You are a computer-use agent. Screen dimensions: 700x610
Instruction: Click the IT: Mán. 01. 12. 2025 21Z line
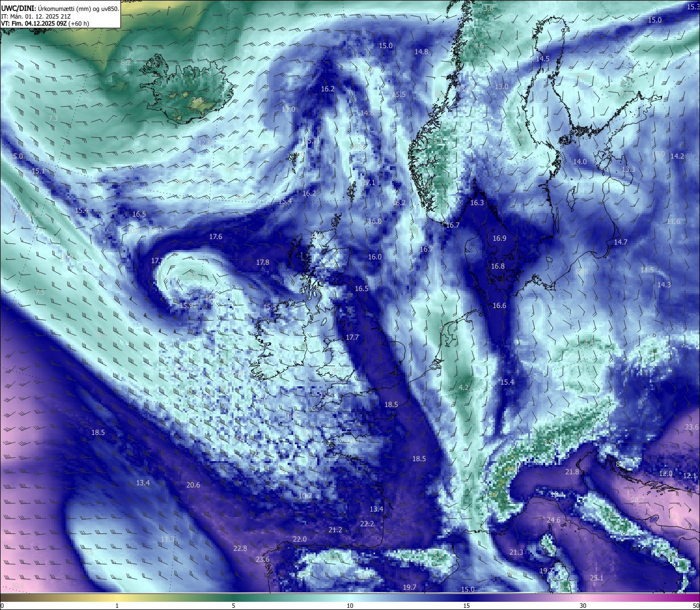tap(37, 16)
